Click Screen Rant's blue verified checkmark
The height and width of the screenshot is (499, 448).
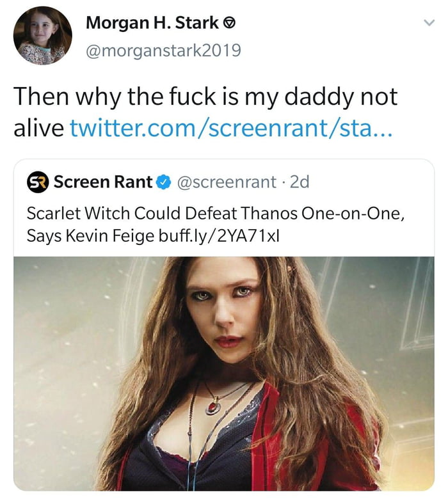[163, 182]
